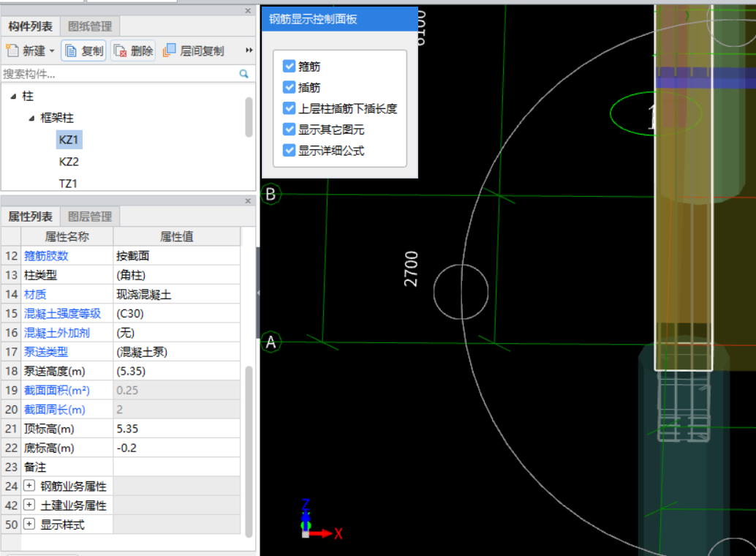
Task: Collapse the 柱 tree node
Action: click(13, 97)
